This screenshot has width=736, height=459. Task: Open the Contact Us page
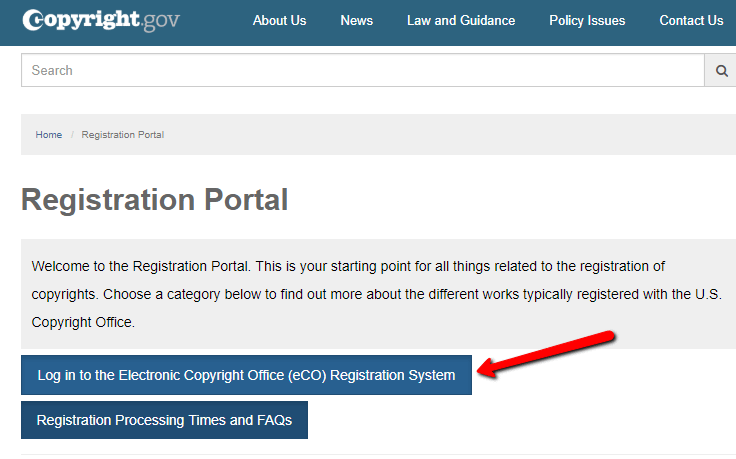(x=691, y=20)
